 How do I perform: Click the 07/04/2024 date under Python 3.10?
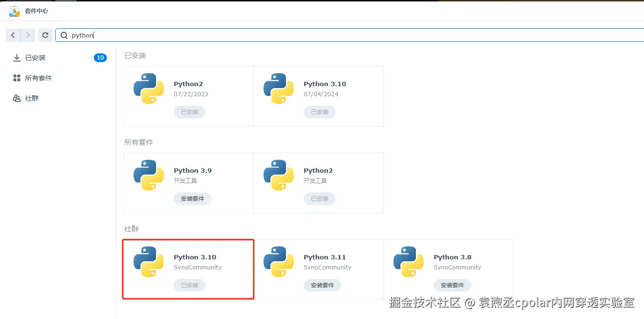(321, 94)
